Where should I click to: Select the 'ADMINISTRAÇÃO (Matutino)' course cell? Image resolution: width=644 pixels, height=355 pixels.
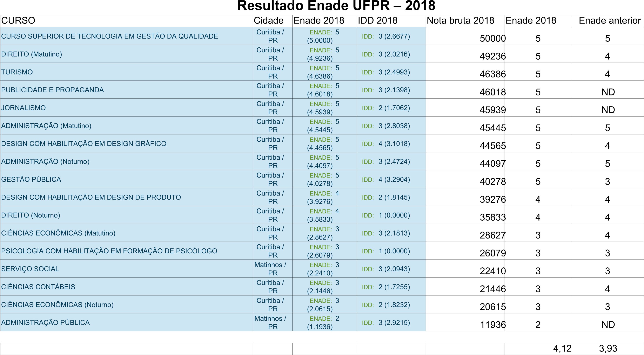(x=127, y=126)
